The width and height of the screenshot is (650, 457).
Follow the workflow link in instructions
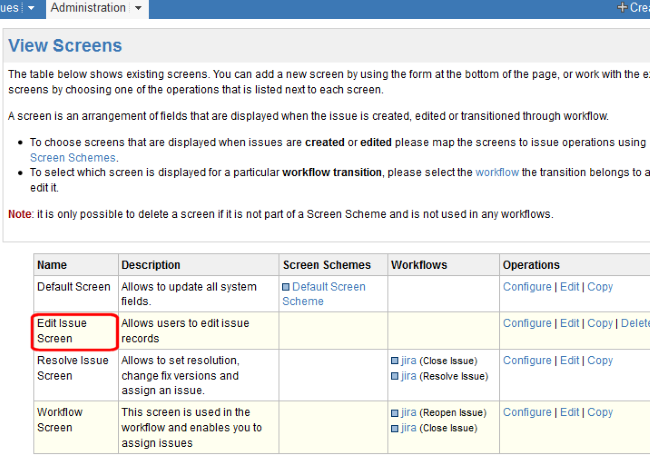click(497, 173)
